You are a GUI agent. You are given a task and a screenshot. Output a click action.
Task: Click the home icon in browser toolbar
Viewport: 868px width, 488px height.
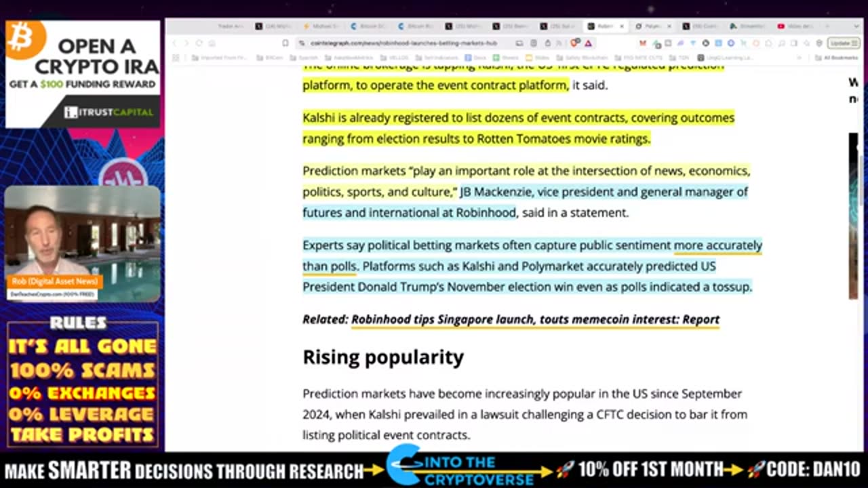pos(212,43)
